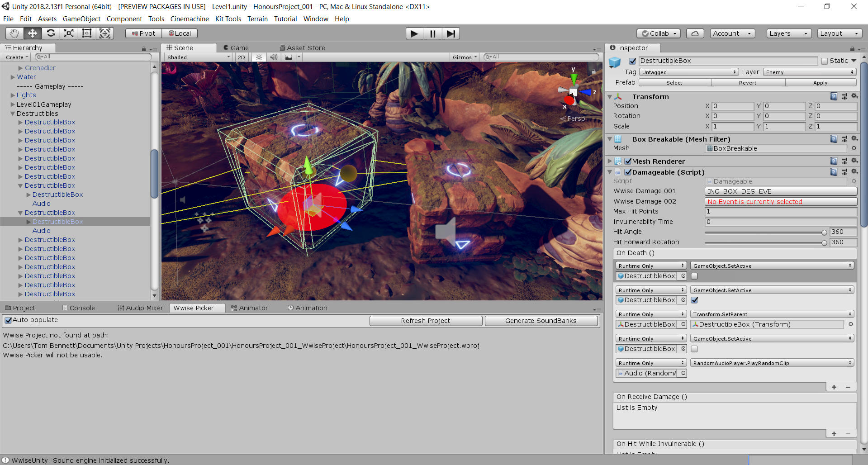Viewport: 868px width, 465px height.
Task: Open Transform component help reference
Action: coord(834,96)
